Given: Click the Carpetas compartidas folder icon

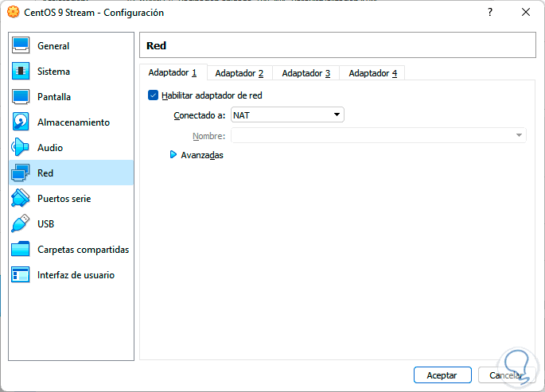Looking at the screenshot, I should point(21,250).
